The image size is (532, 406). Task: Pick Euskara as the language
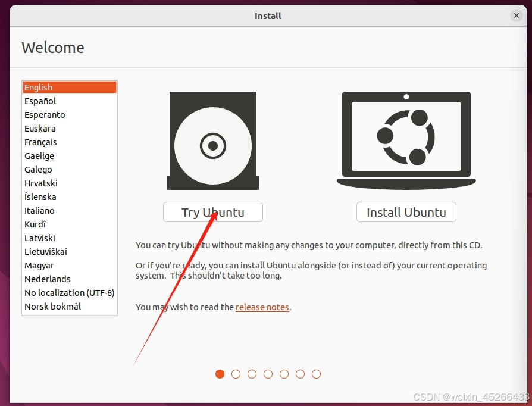(x=70, y=129)
